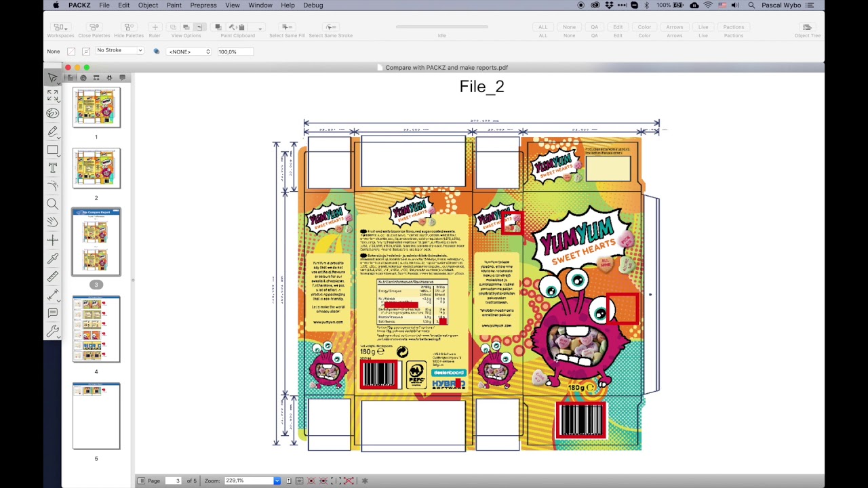Open the Object menu

(x=148, y=5)
